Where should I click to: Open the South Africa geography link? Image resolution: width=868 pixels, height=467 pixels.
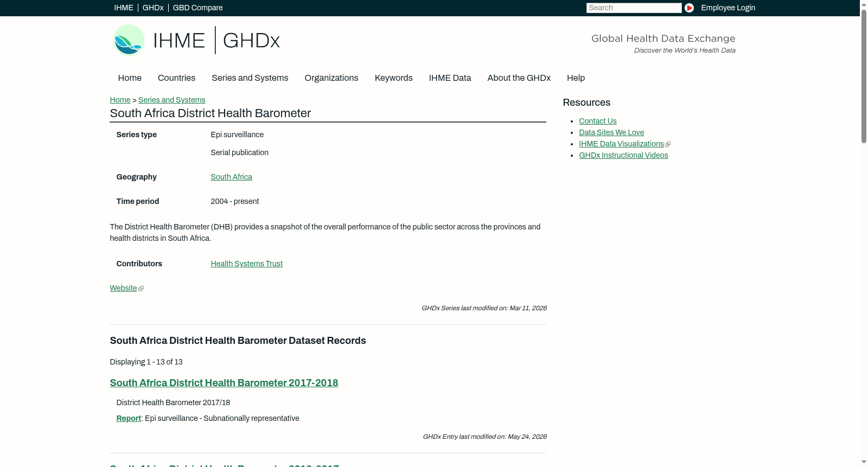232,177
